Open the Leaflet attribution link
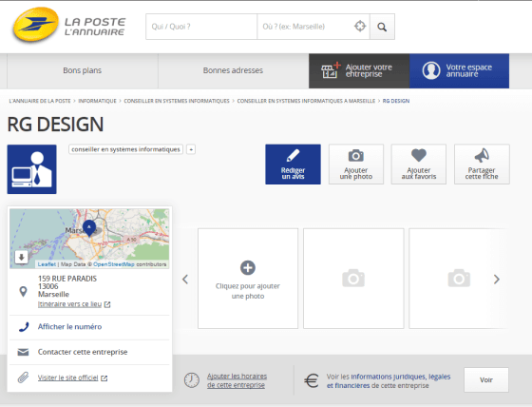 47,264
